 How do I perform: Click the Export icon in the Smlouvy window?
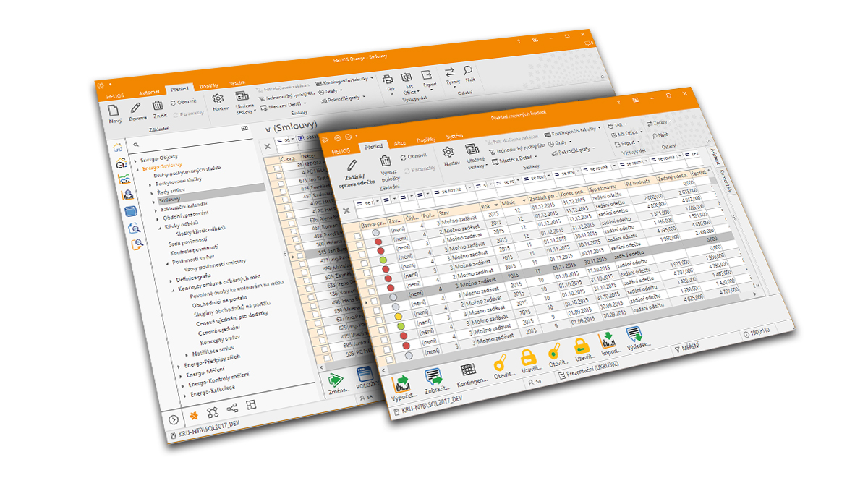(x=427, y=74)
